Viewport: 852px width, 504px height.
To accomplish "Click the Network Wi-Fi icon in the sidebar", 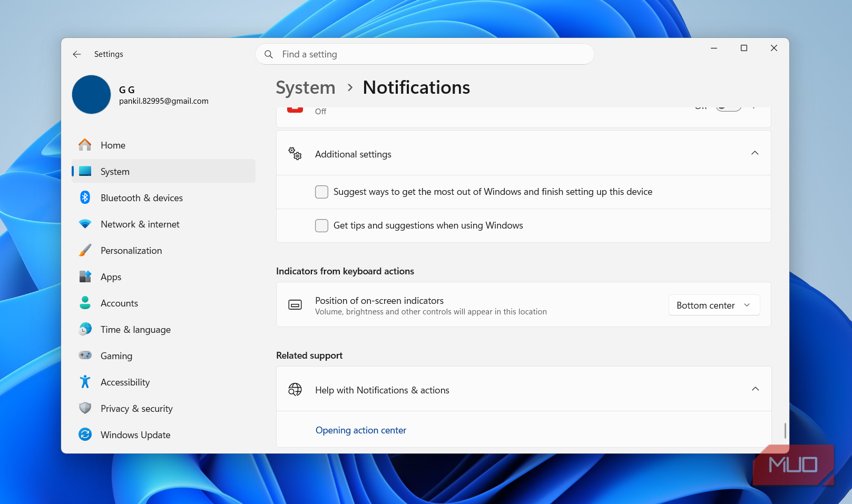I will pyautogui.click(x=85, y=224).
